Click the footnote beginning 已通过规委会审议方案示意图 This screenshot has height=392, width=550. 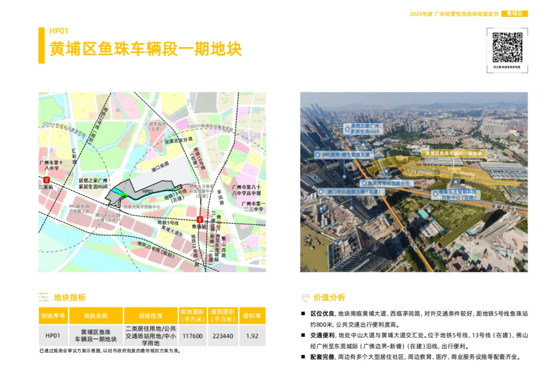pyautogui.click(x=110, y=351)
